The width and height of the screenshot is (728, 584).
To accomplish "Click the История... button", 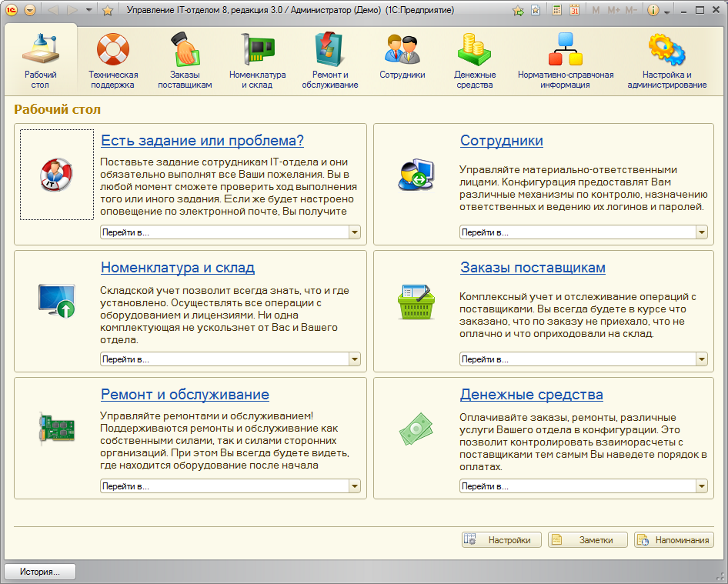I will [40, 572].
